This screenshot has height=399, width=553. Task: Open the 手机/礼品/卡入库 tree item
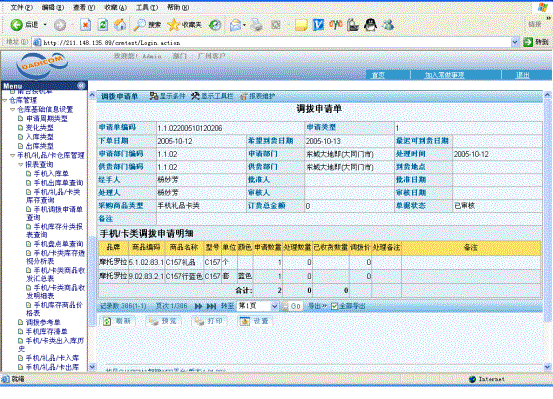[52, 358]
